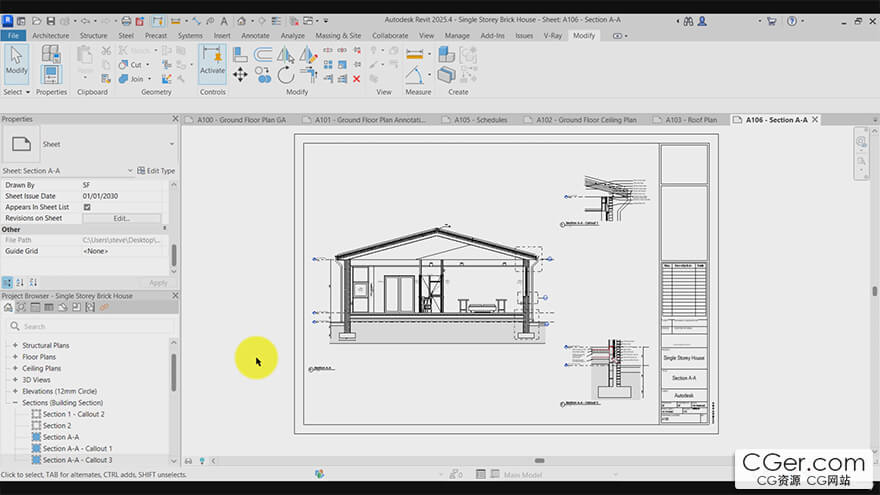Open the Annotate ribbon tab

click(x=255, y=35)
